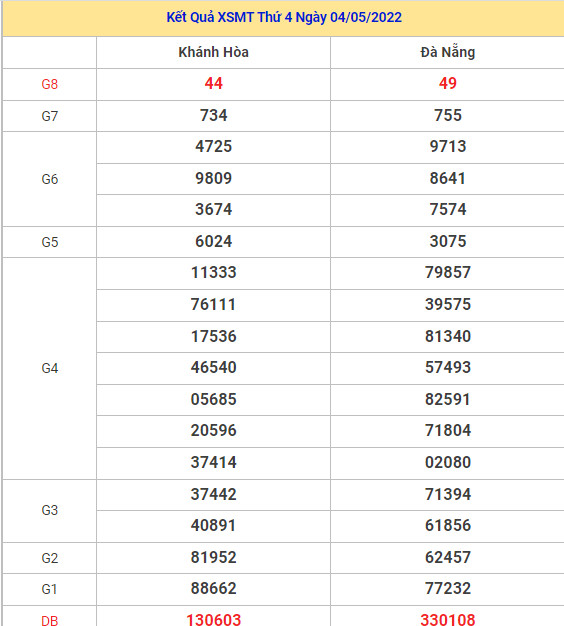
Task: Select G7 number 734
Action: [214, 115]
